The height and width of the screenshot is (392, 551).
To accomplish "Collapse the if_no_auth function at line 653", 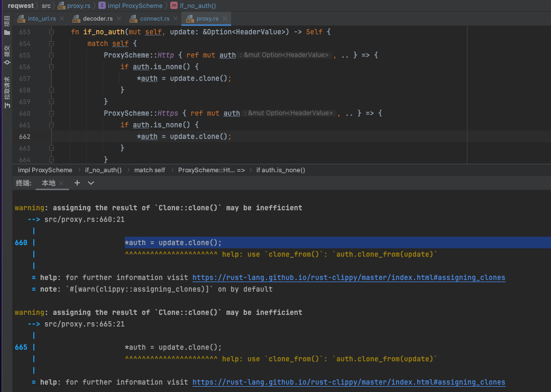I will point(51,32).
